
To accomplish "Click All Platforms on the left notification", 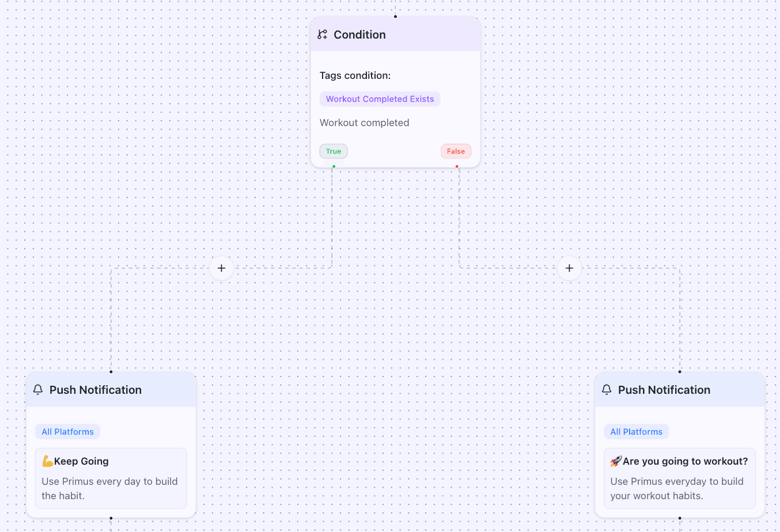I will click(67, 432).
